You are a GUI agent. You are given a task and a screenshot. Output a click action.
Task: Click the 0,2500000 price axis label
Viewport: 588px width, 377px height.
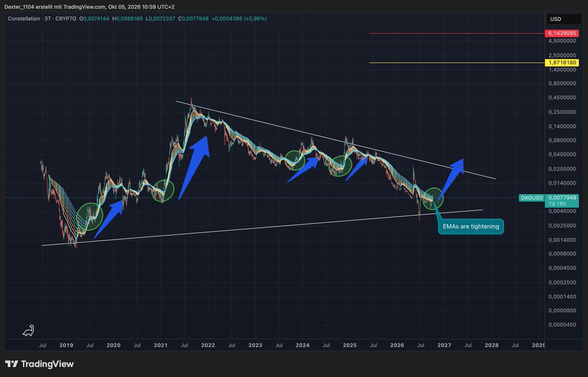(x=563, y=112)
